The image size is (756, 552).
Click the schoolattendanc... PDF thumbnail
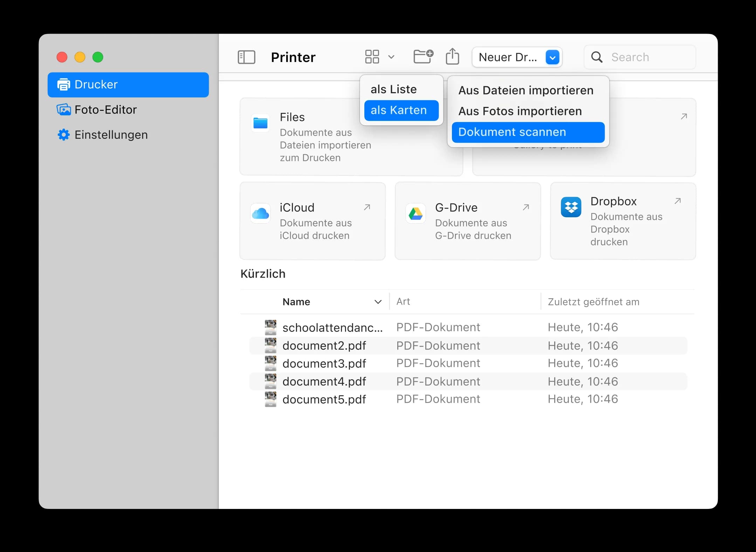click(270, 327)
